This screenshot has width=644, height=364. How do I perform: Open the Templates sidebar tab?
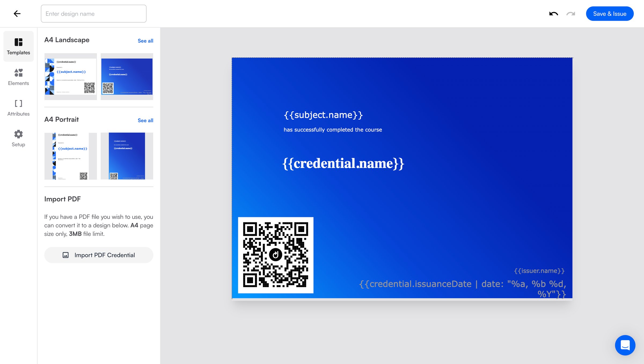tap(19, 46)
